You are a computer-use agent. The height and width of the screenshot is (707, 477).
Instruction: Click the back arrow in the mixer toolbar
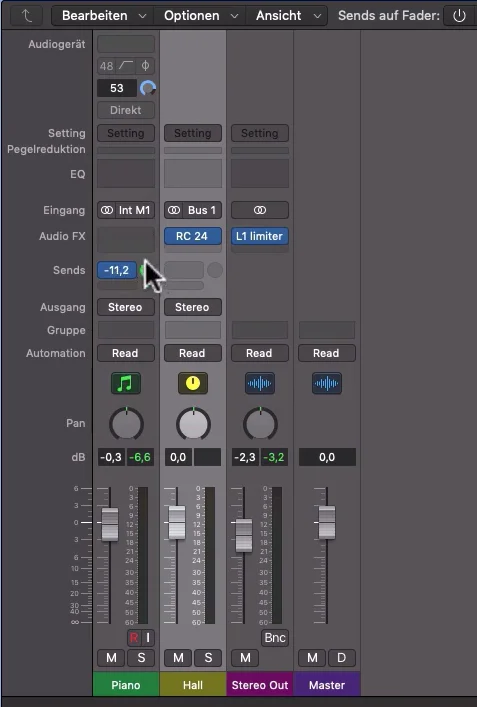tap(27, 16)
